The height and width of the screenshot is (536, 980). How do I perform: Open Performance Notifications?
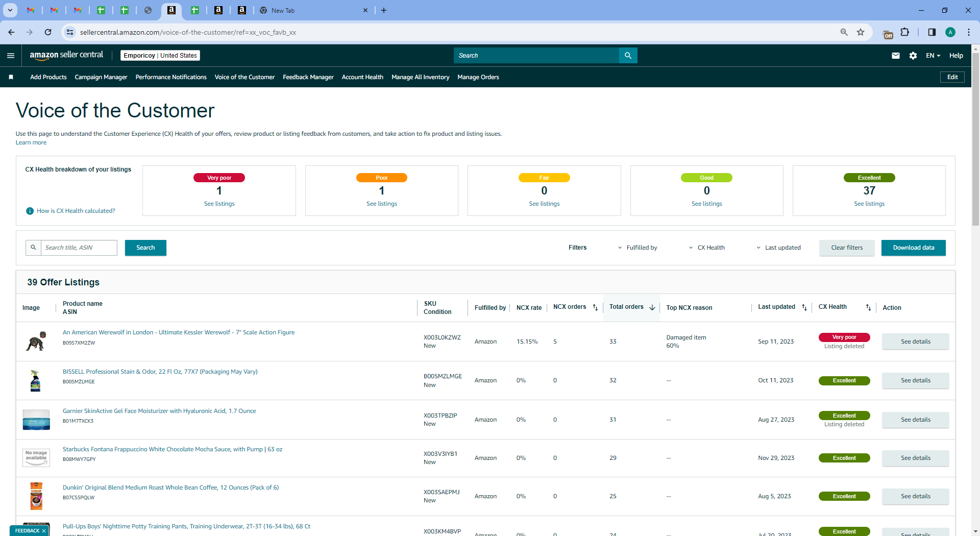pyautogui.click(x=171, y=77)
